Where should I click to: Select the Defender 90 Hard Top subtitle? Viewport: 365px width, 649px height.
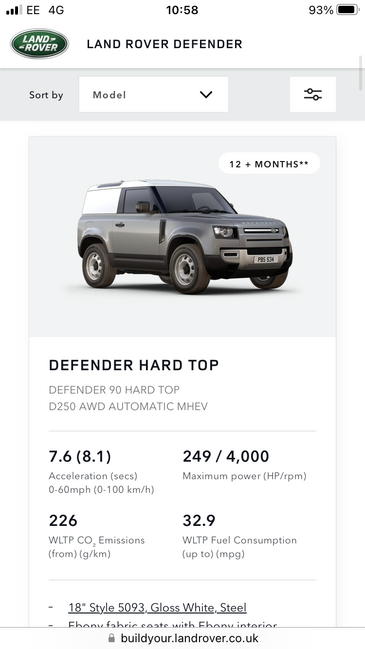click(x=114, y=390)
